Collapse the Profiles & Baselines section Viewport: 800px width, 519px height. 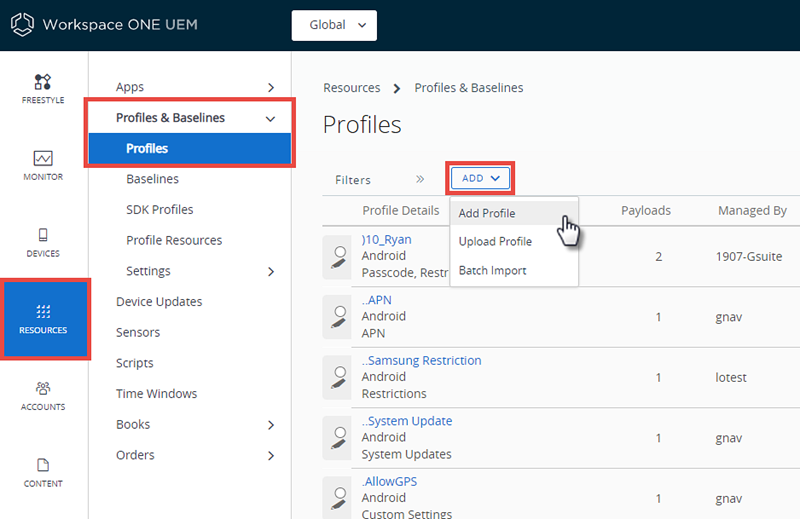click(x=270, y=118)
